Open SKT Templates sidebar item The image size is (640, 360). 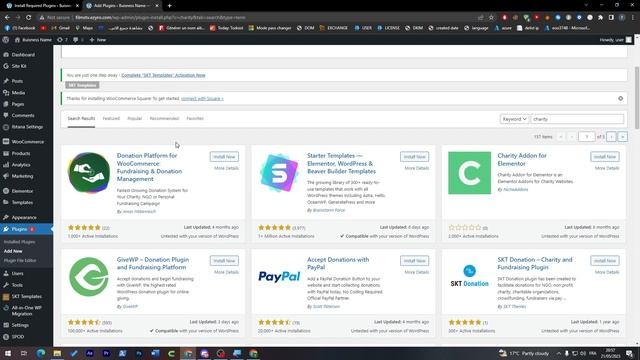26,296
